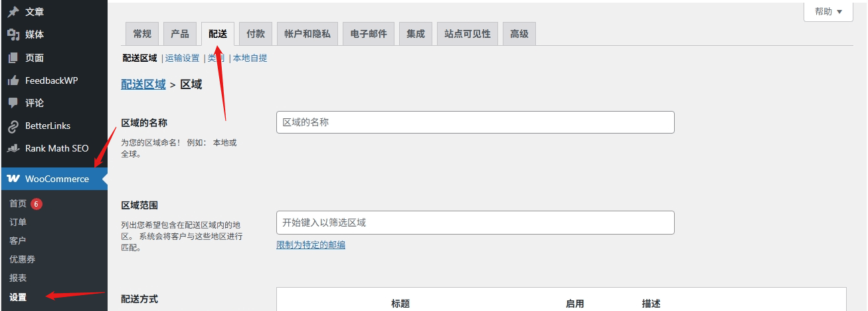Open the 集成 tab
Image resolution: width=868 pixels, height=311 pixels.
[x=416, y=34]
